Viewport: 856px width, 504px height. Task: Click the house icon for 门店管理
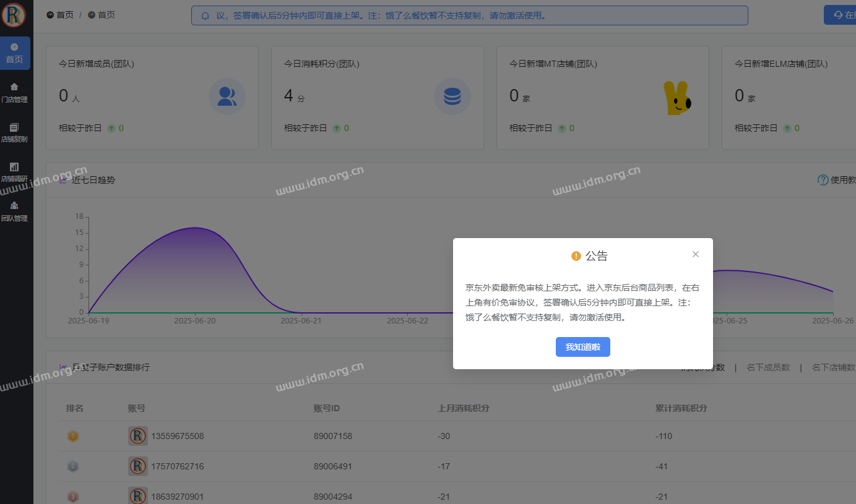[x=14, y=87]
